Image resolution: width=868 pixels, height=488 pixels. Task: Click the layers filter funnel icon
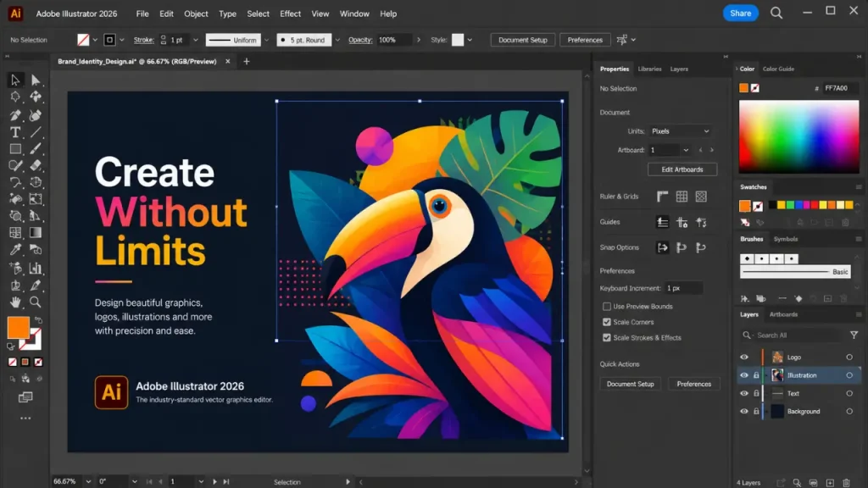coord(854,335)
